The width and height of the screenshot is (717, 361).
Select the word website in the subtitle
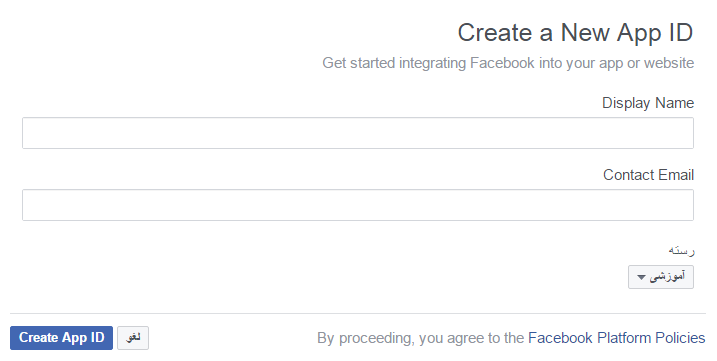[669, 63]
